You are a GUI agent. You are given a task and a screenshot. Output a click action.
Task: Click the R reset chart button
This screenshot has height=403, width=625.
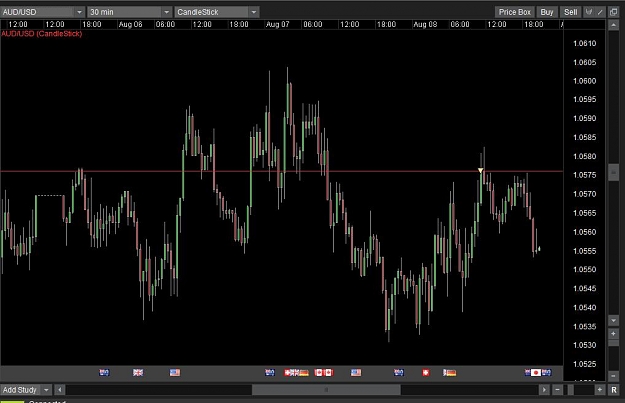614,389
